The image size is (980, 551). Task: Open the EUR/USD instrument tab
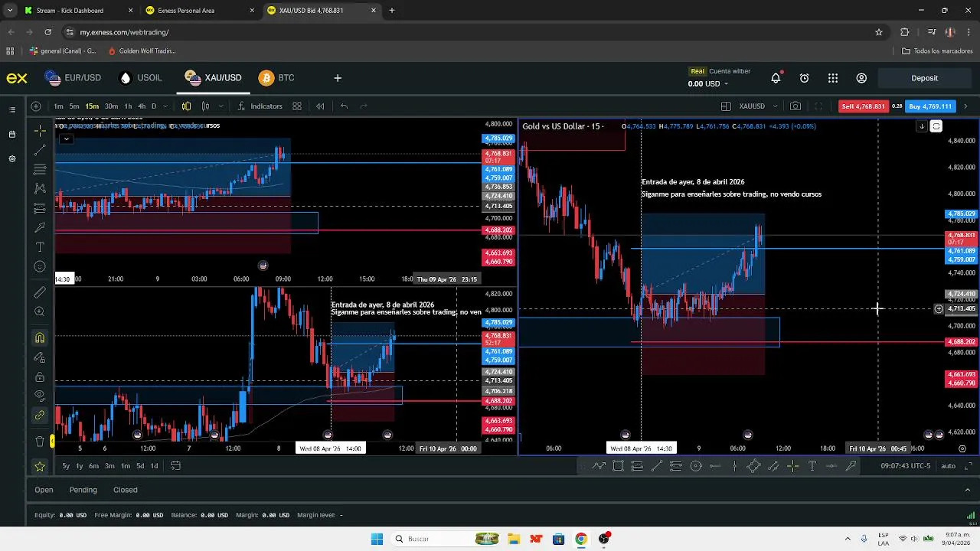73,78
